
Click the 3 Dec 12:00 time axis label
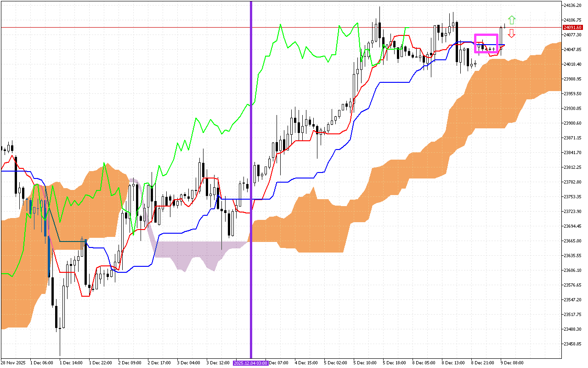(x=218, y=363)
